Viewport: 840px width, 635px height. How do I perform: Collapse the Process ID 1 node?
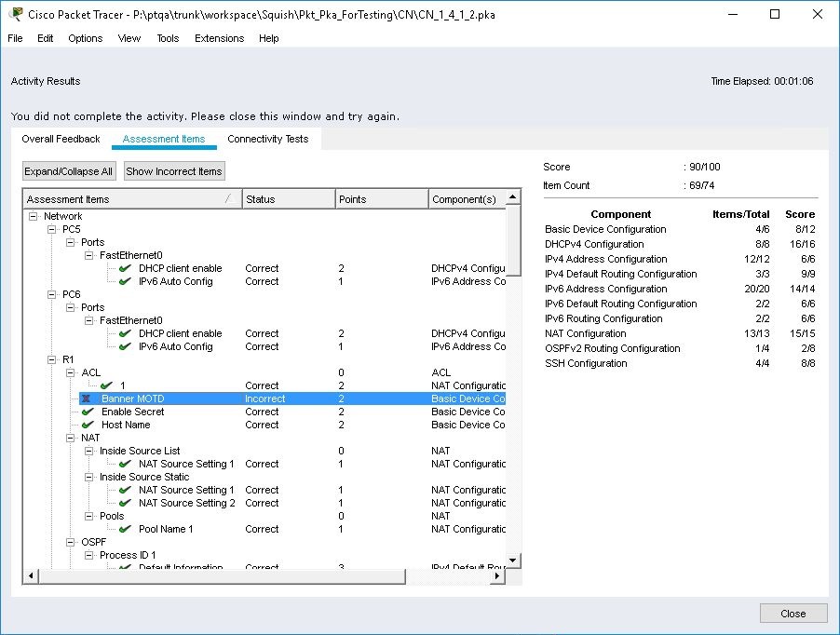[88, 555]
